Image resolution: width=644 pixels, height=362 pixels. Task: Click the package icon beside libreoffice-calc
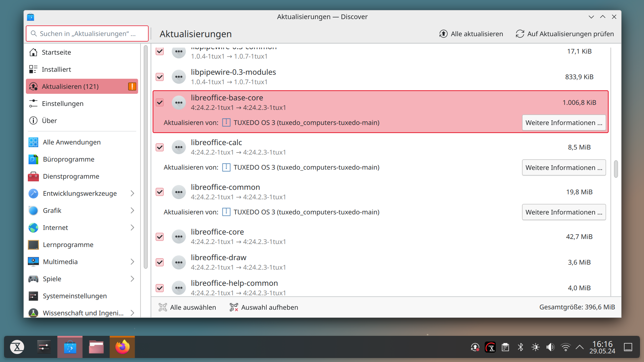pos(179,147)
